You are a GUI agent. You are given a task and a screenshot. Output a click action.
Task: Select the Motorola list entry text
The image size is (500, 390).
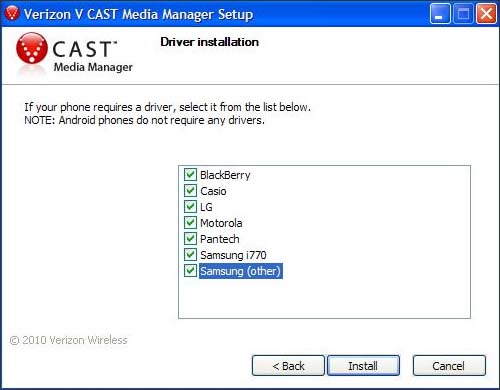tap(221, 223)
